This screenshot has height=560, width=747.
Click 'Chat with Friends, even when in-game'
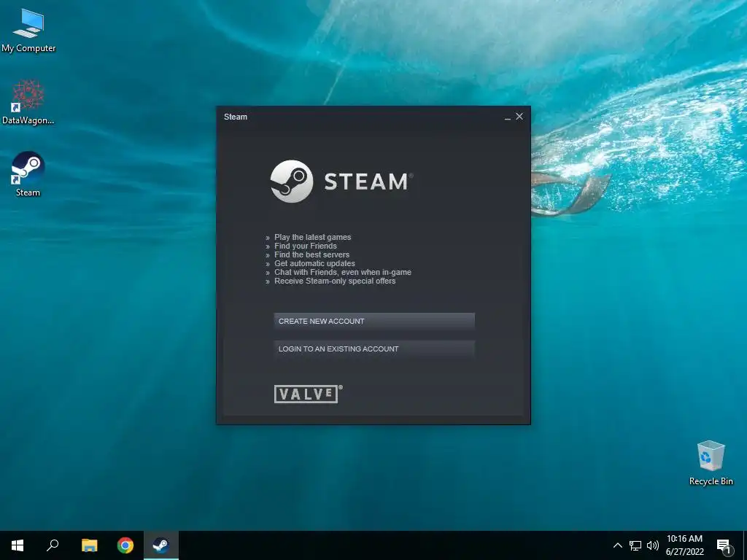(x=343, y=272)
